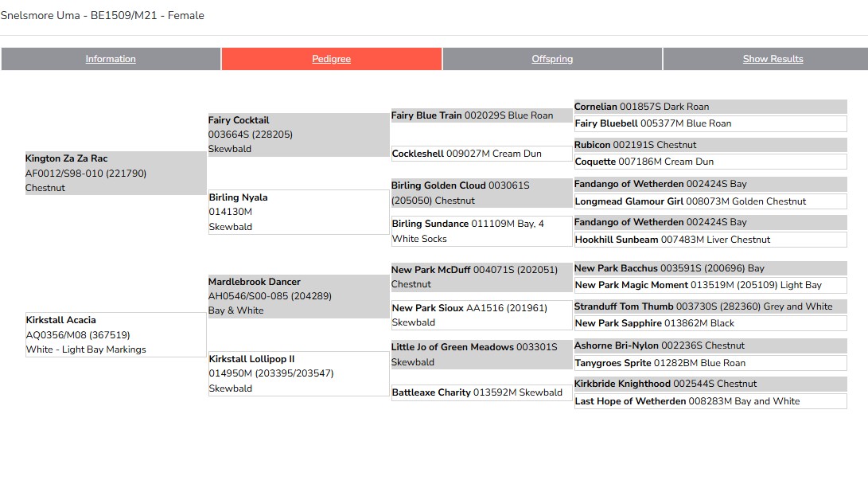This screenshot has width=868, height=484.
Task: Open Mardlebrook Dancer entry
Action: point(255,282)
